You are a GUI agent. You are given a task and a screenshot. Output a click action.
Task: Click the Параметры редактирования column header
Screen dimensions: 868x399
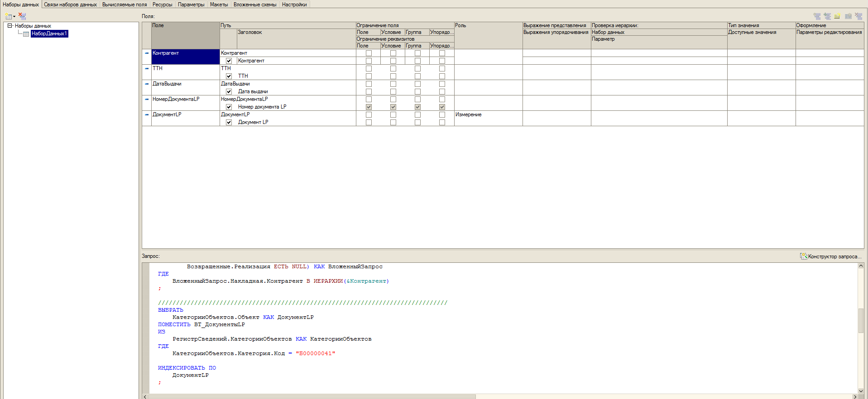pyautogui.click(x=830, y=32)
